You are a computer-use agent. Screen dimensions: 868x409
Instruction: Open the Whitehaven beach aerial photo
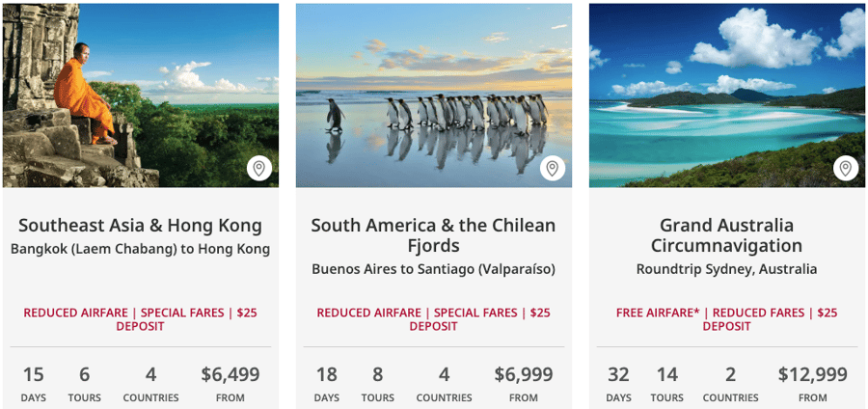pos(727,95)
